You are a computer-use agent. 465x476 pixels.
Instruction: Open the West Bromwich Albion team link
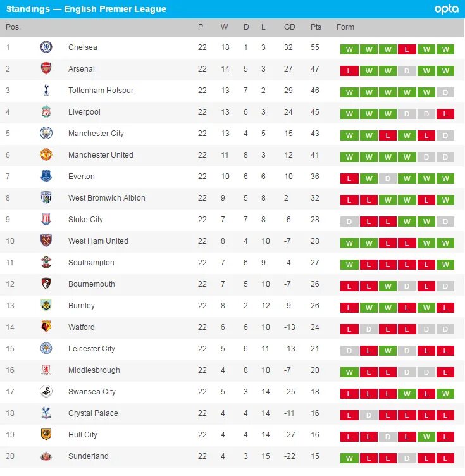[107, 198]
